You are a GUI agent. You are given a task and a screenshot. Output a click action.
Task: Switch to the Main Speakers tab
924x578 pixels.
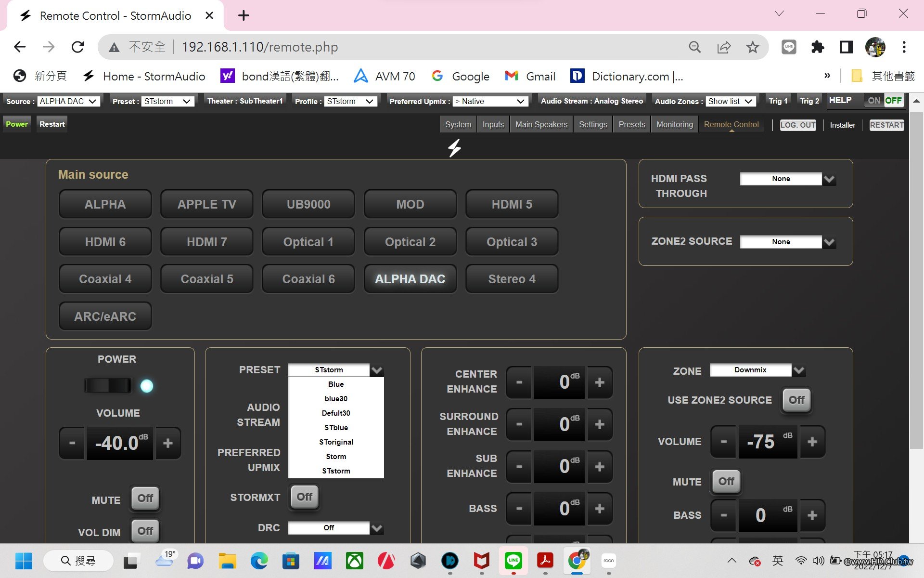(x=541, y=124)
